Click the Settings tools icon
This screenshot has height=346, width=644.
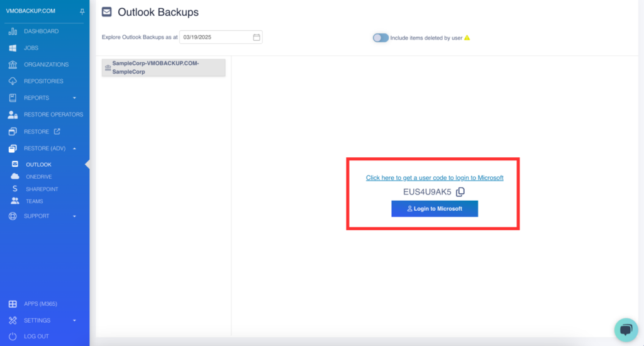[x=13, y=321]
